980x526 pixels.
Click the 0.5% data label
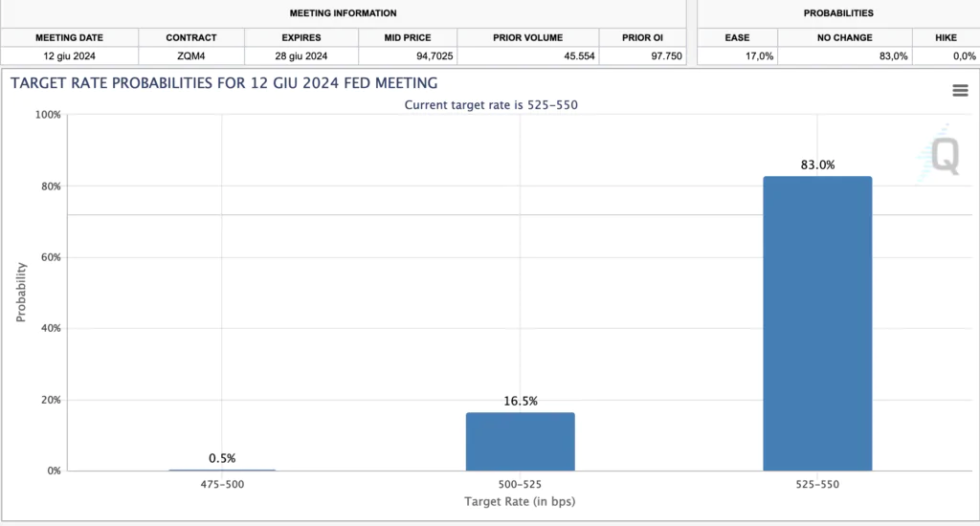pos(222,458)
